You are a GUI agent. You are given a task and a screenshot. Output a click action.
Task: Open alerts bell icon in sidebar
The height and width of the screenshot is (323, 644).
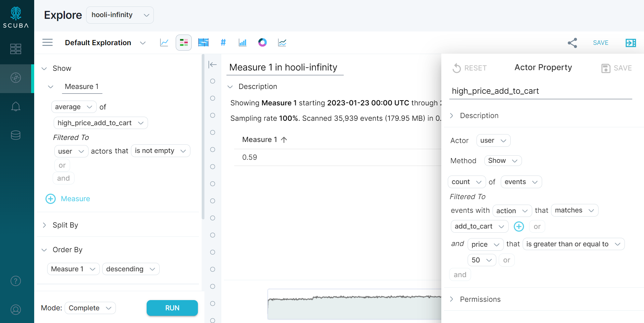click(16, 106)
